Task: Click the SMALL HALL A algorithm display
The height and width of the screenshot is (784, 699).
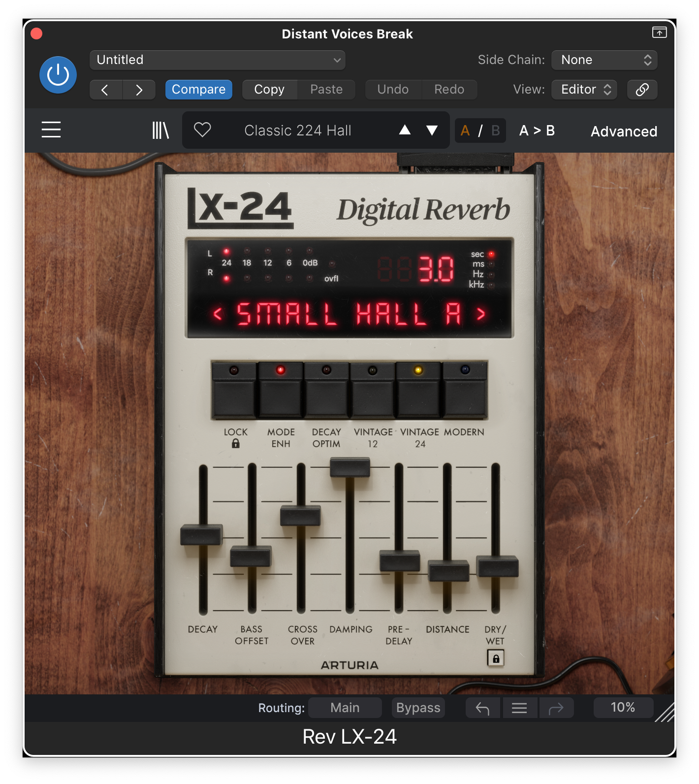Action: coord(349,314)
